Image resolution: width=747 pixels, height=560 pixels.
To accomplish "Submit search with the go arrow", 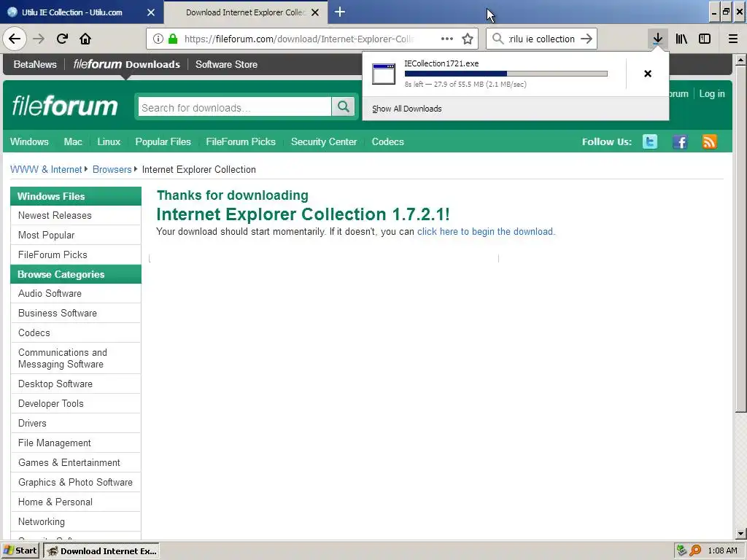I will pos(587,39).
